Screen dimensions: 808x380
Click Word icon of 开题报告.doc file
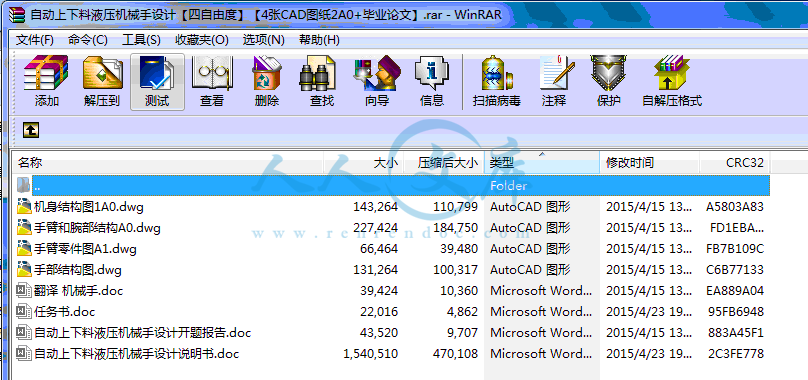[x=24, y=333]
